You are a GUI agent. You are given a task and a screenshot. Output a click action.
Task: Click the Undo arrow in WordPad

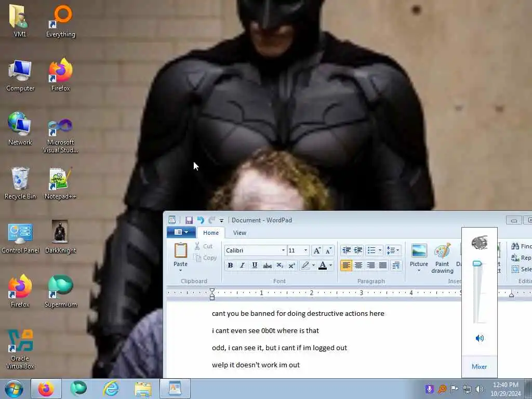point(201,220)
